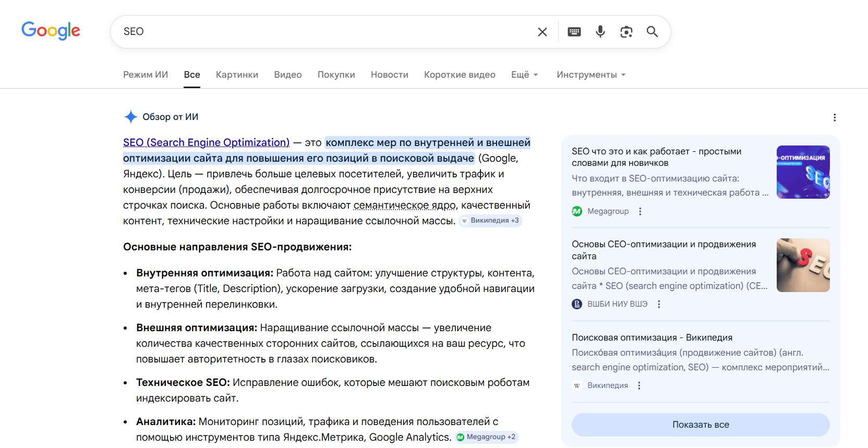Open the AI overview three-dot options
Image resolution: width=868 pixels, height=448 pixels.
[x=835, y=117]
